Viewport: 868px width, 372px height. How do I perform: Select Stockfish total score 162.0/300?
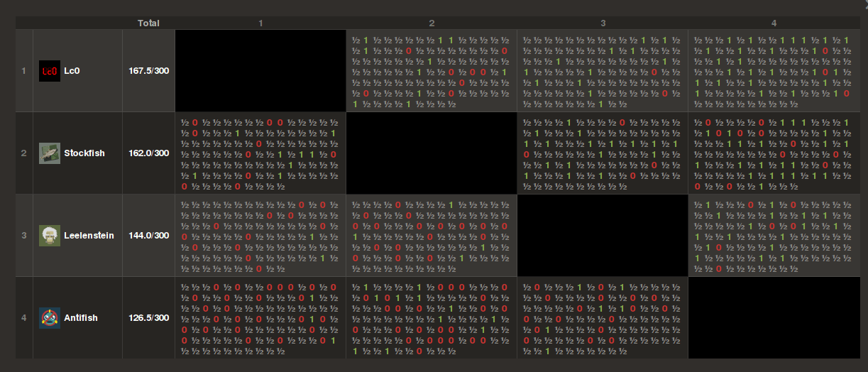click(x=149, y=153)
